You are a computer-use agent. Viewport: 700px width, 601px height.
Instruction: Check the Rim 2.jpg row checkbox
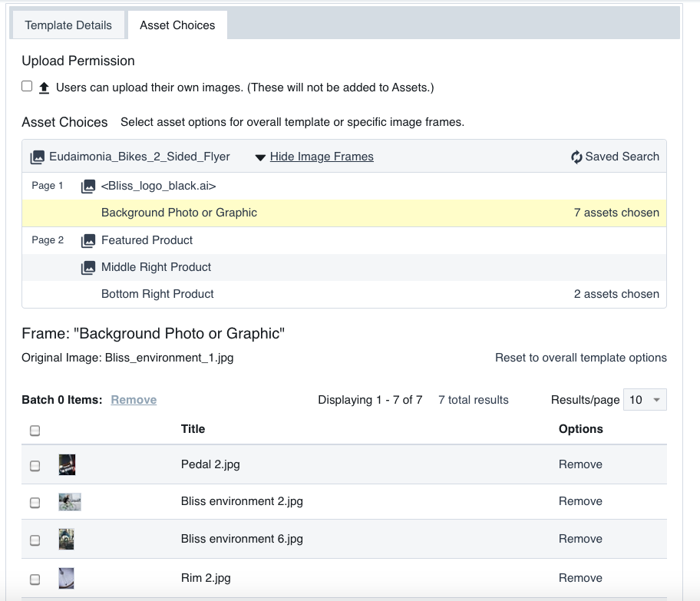pyautogui.click(x=35, y=580)
